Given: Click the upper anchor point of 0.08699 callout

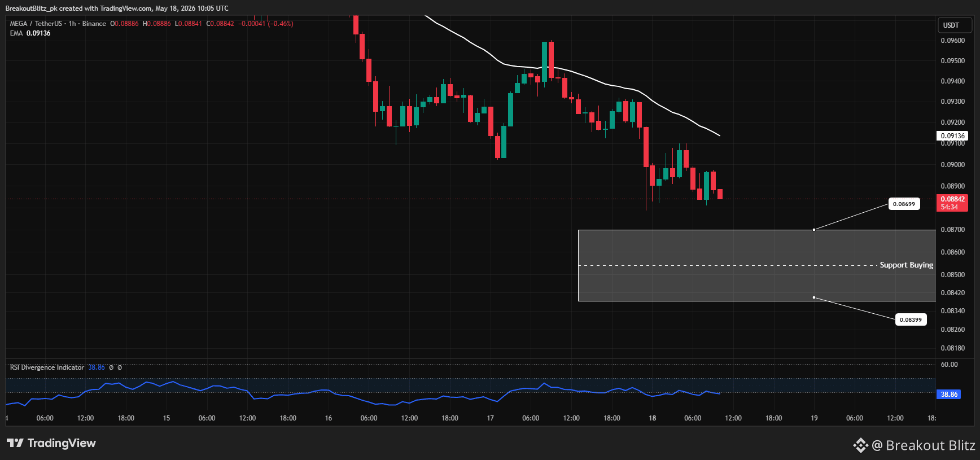Looking at the screenshot, I should point(813,230).
